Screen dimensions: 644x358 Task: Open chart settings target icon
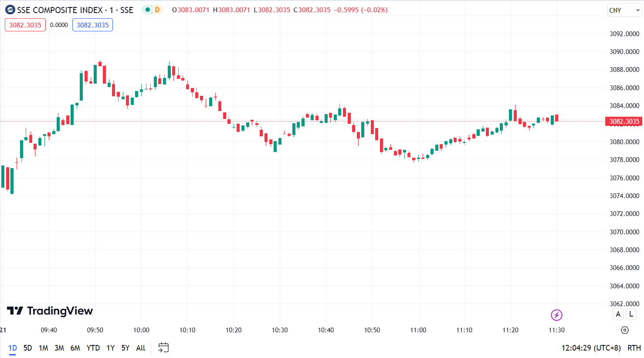pyautogui.click(x=624, y=330)
